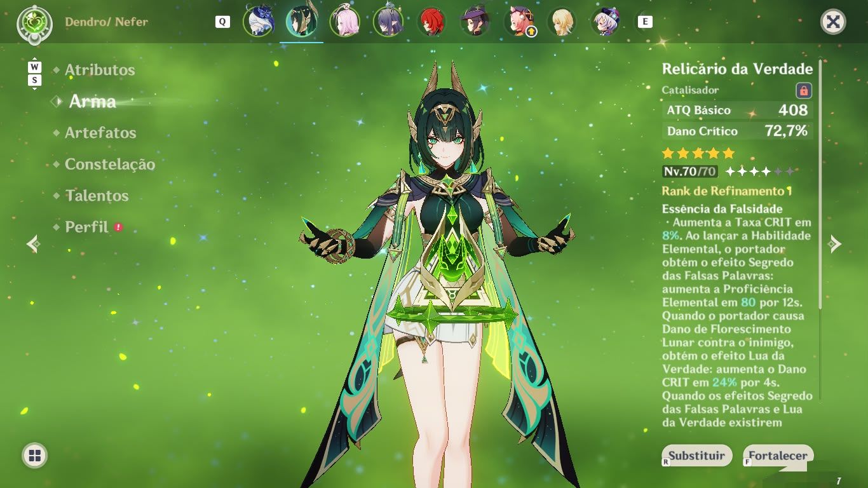868x488 pixels.
Task: Select Nefer's highlighted portrait in the party bar
Action: coord(302,22)
